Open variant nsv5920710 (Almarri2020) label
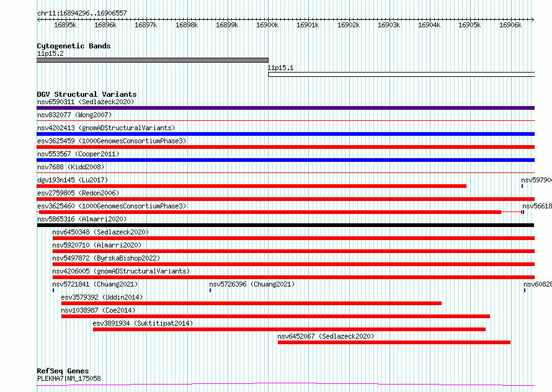This screenshot has width=552, height=392. [97, 245]
